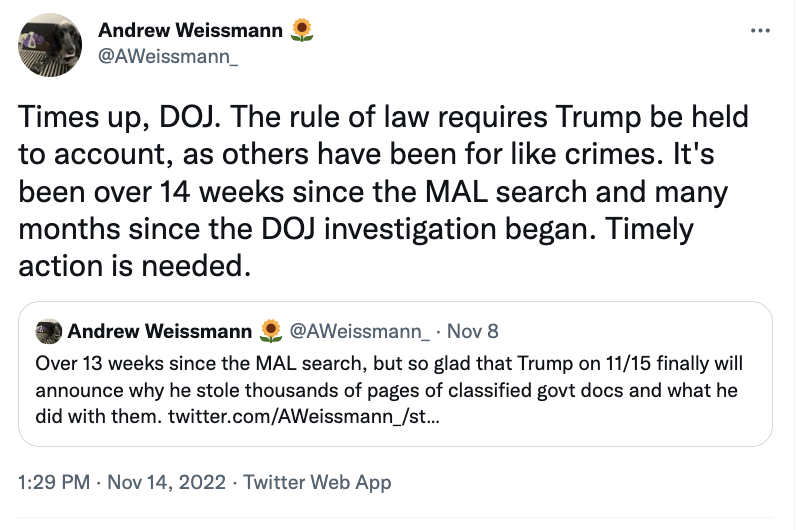This screenshot has height=530, width=796.
Task: Open the Andrew Weissmann display name
Action: click(190, 30)
